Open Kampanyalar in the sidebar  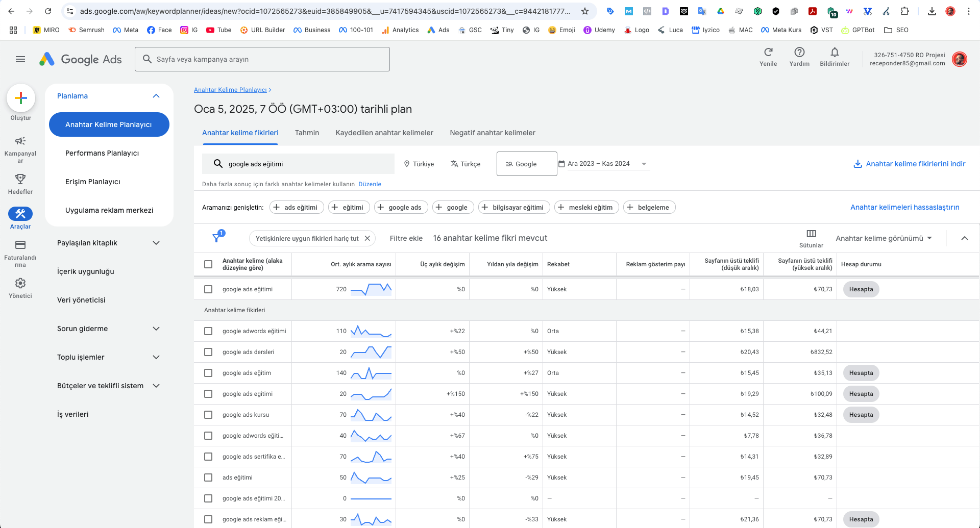[x=20, y=149]
